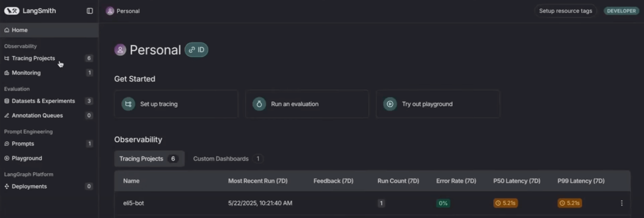Click the Try out playground play icon
This screenshot has width=644, height=218.
[390, 104]
